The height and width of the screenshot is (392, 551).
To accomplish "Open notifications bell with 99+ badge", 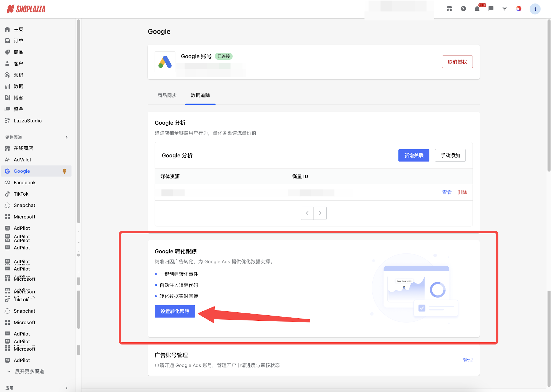I will pos(477,9).
